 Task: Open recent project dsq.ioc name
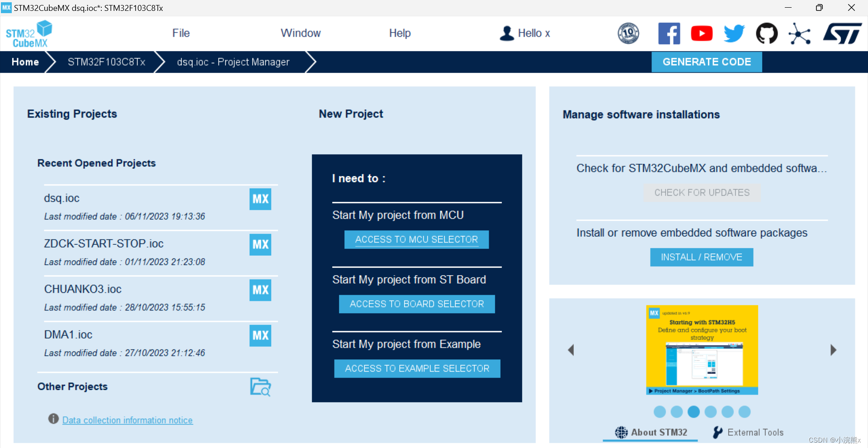pyautogui.click(x=61, y=198)
